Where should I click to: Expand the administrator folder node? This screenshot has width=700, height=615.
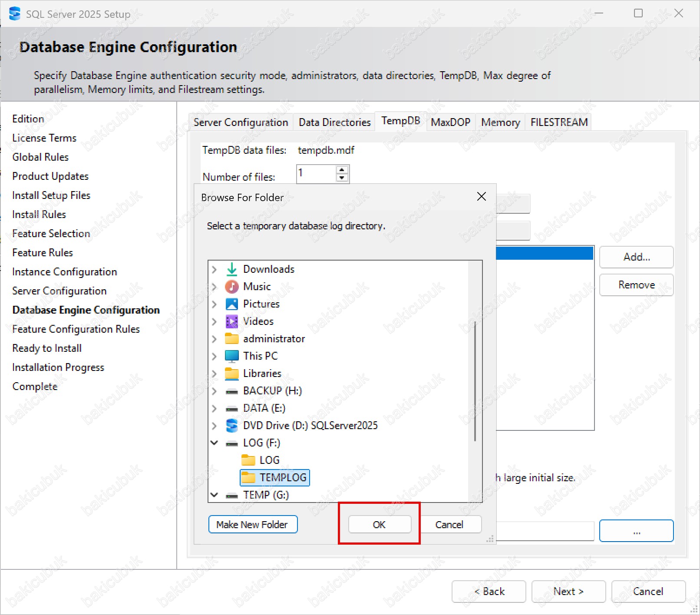point(214,339)
